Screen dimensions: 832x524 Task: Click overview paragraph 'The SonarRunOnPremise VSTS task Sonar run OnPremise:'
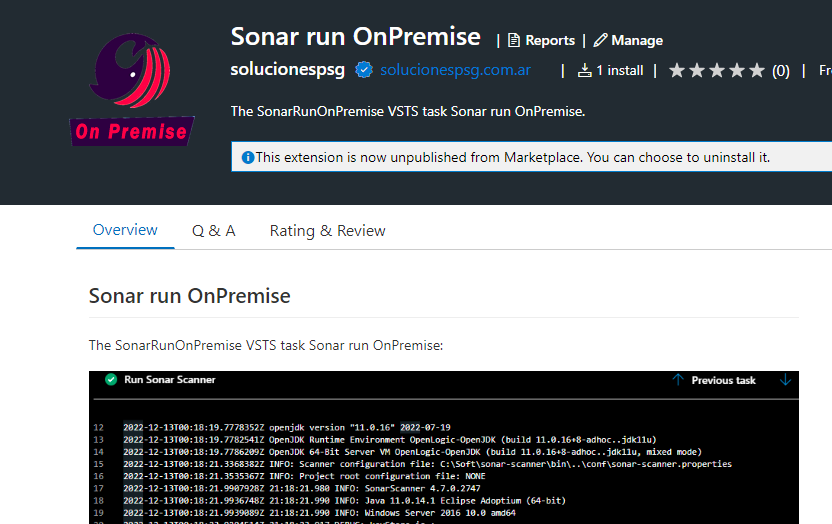click(x=266, y=345)
